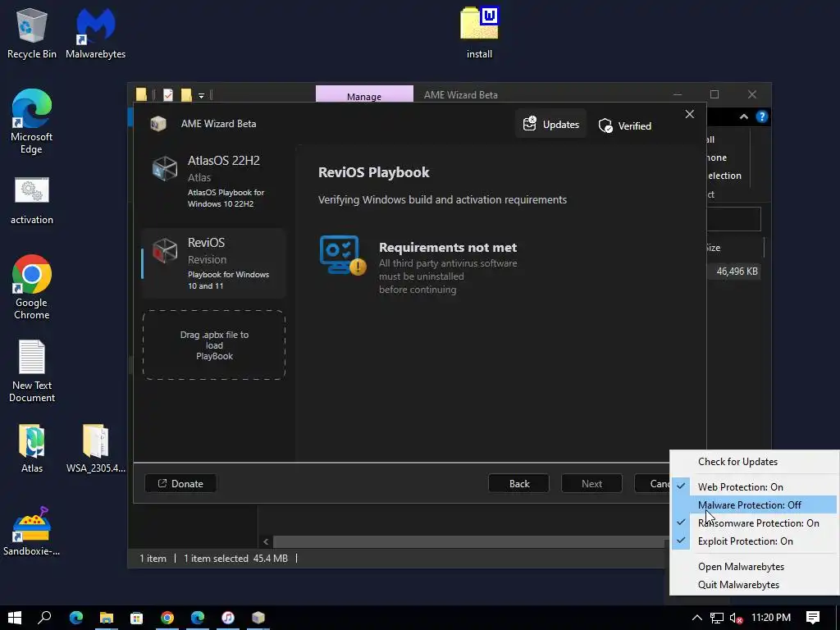Image resolution: width=840 pixels, height=630 pixels.
Task: Toggle Exploit Protection: On
Action: point(755,541)
